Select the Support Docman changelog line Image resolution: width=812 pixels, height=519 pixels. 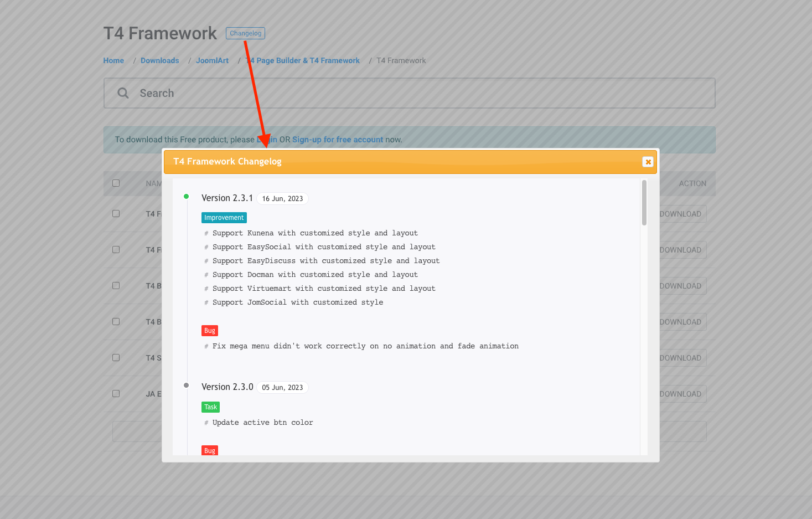[315, 275]
